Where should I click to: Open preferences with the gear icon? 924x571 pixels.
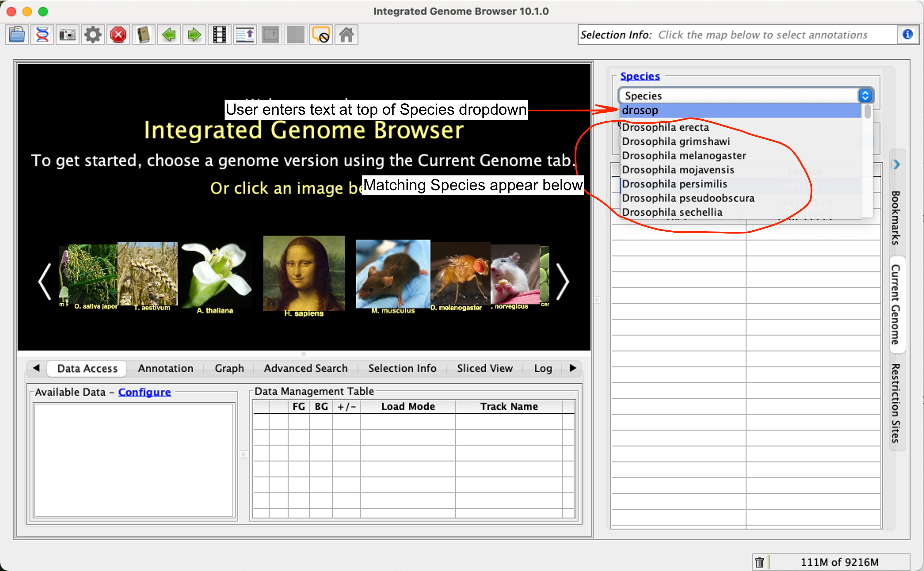coord(93,35)
